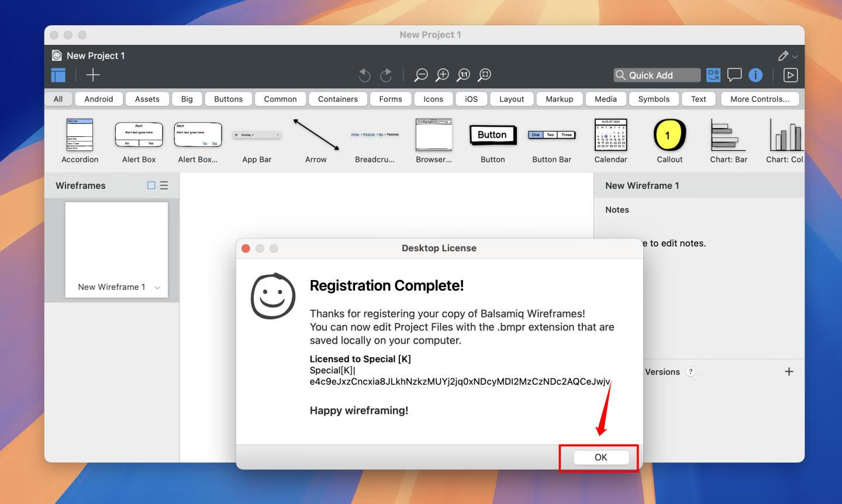
Task: Switch to the Assets category
Action: point(147,99)
